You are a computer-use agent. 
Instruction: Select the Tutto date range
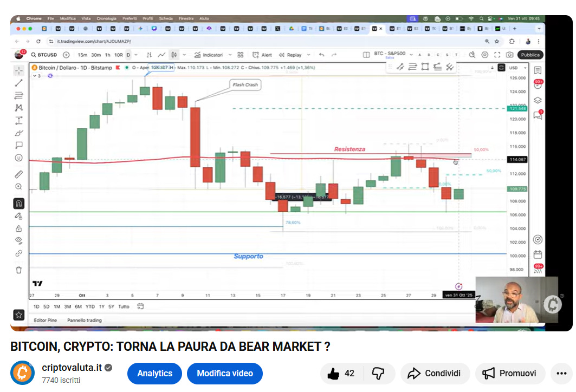pos(124,306)
